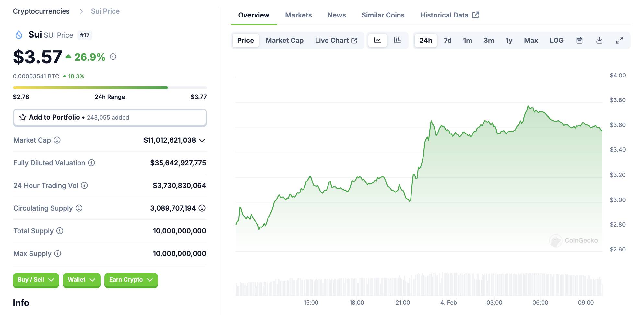Click the 18.3% BTC change value
644x315 pixels.
point(76,76)
